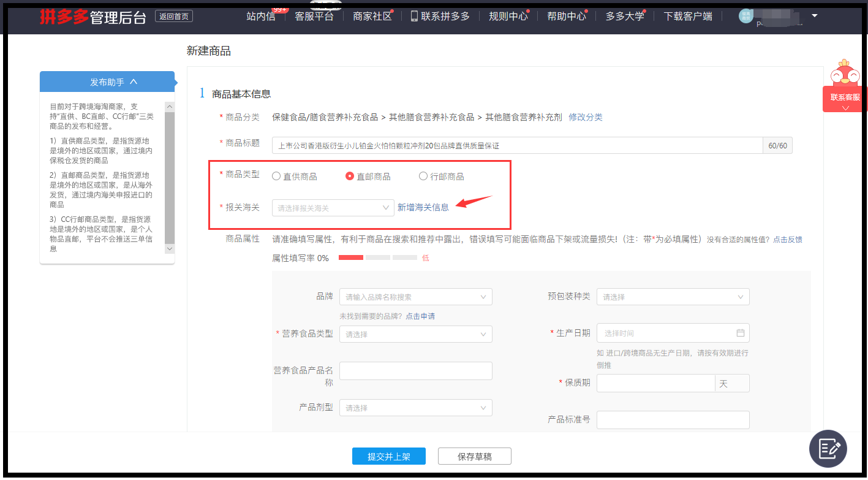Click the 属性填写率 progress bar
The height and width of the screenshot is (480, 868).
tap(378, 257)
